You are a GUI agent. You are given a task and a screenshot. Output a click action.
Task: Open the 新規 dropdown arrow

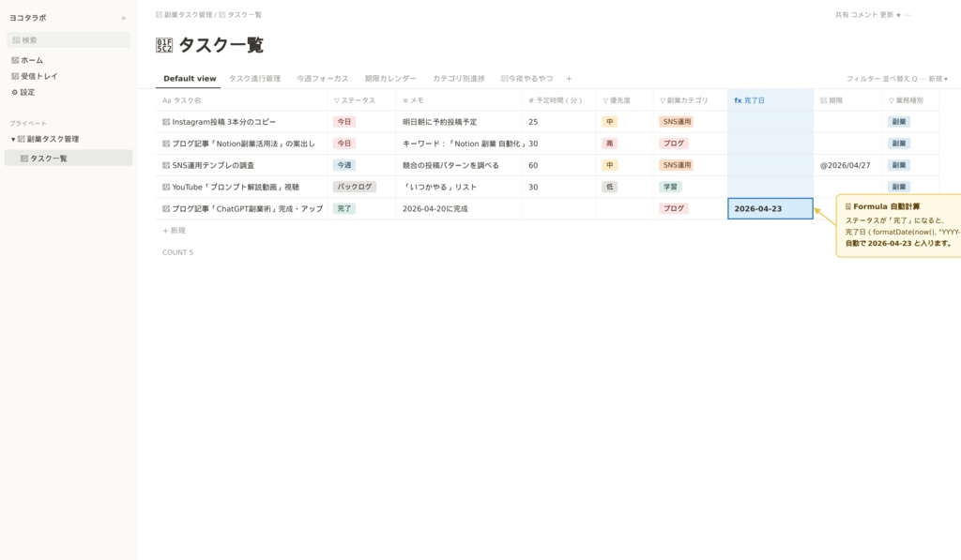[x=946, y=79]
